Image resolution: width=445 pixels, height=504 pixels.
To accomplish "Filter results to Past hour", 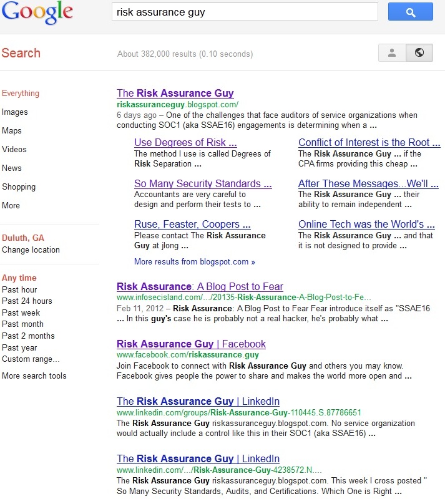I will pos(19,289).
